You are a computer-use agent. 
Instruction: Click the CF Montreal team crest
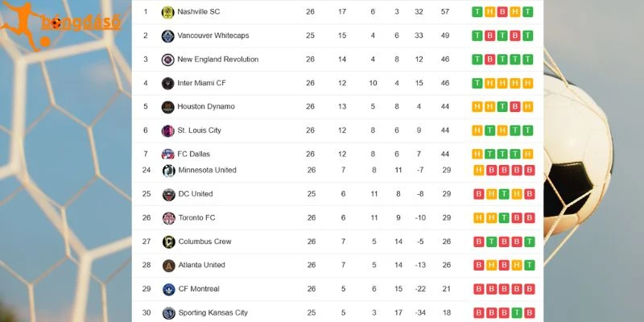(x=169, y=290)
